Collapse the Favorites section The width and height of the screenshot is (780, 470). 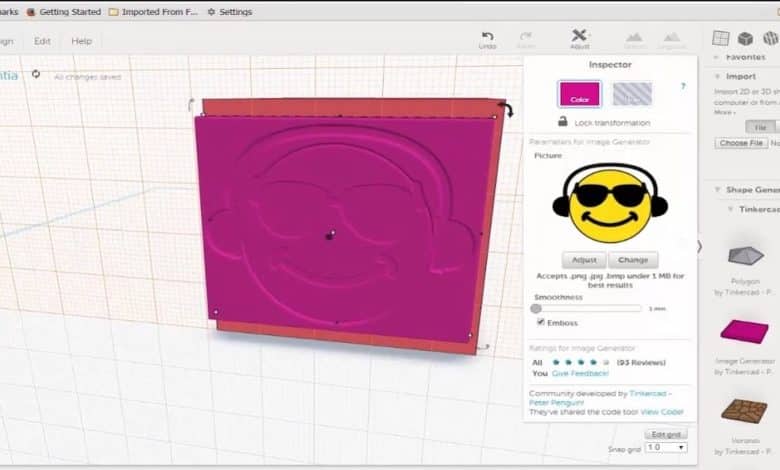716,57
